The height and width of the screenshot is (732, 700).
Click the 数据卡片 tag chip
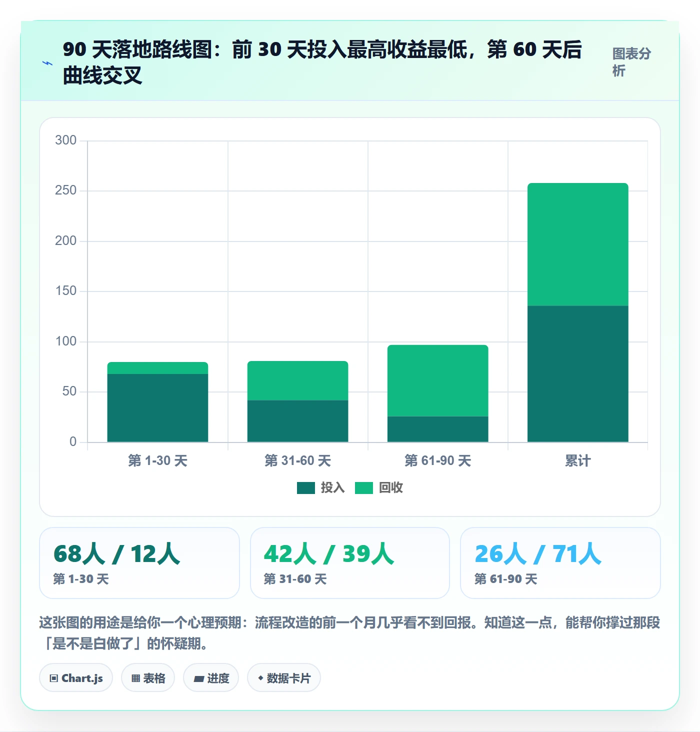[284, 678]
